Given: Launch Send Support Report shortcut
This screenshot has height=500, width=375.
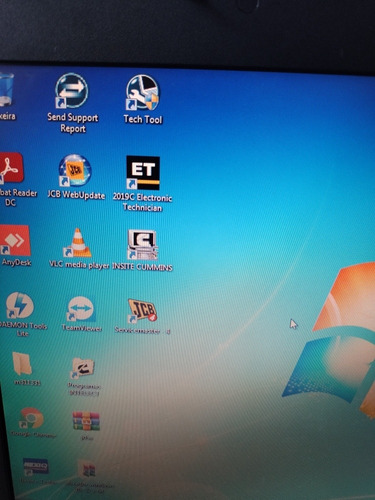Looking at the screenshot, I should tap(71, 91).
